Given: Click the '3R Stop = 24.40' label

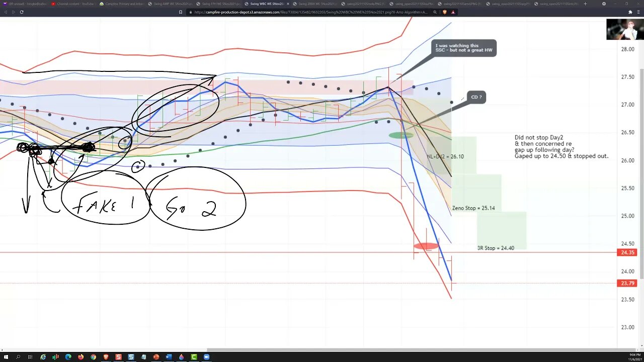Looking at the screenshot, I should pyautogui.click(x=496, y=248).
